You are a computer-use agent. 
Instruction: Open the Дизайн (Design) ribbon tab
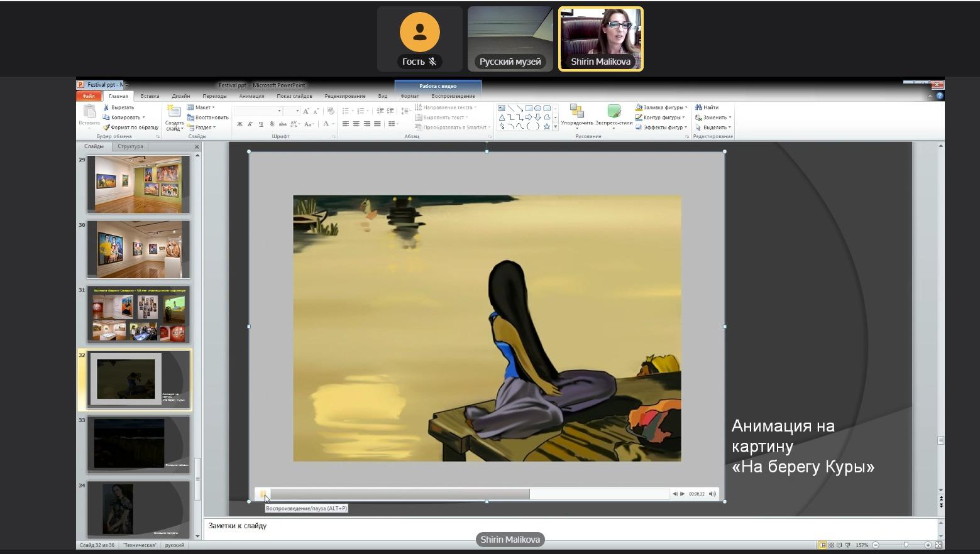181,96
